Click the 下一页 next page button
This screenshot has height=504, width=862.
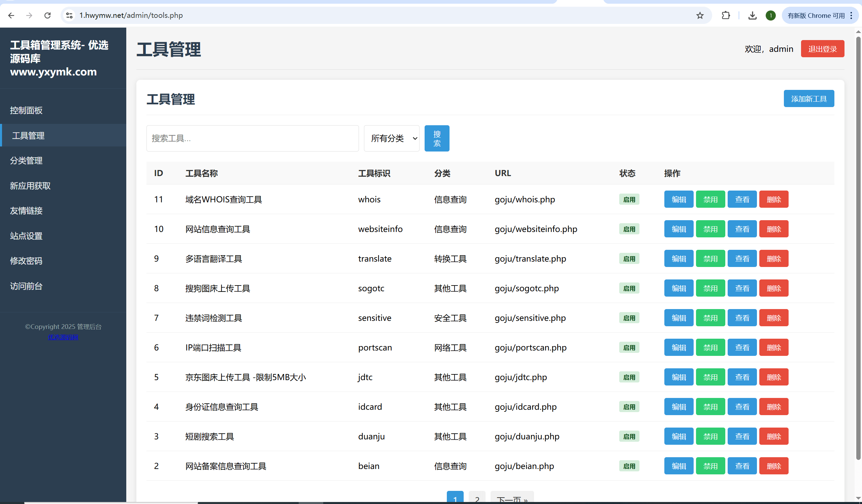pos(512,498)
